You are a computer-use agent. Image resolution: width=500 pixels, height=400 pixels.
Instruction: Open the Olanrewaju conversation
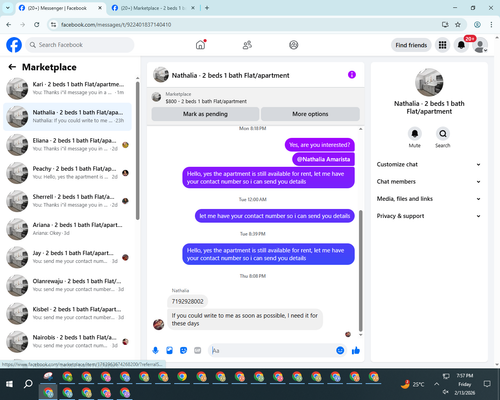click(x=68, y=285)
